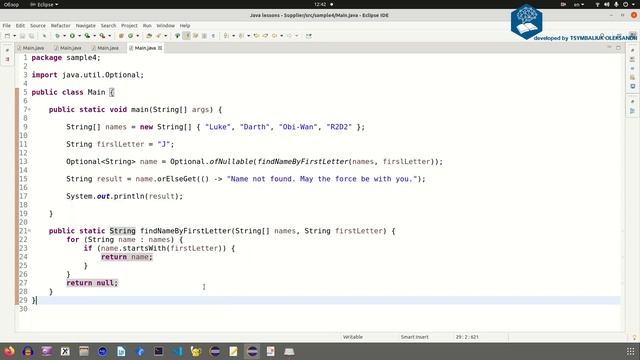Open the Eclipse app menu in top bar
Screen dimensions: 640x360
[44, 4]
